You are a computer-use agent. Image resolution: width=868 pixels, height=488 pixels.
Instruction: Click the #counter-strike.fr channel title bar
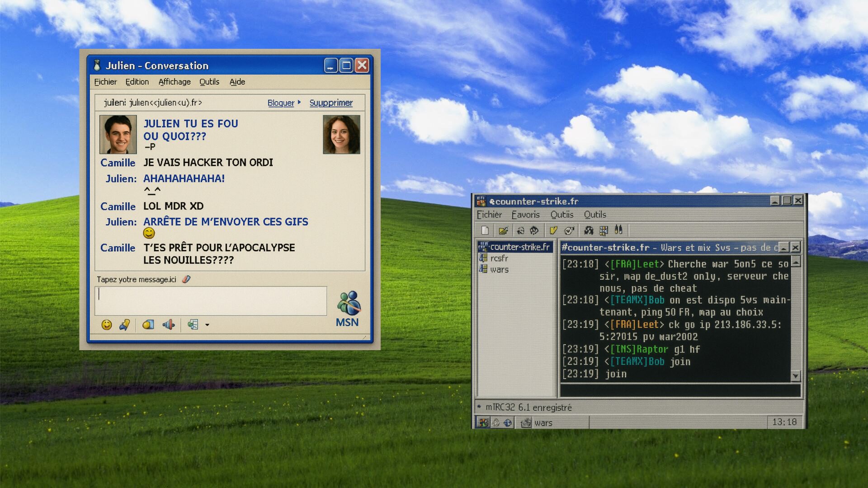pos(669,247)
